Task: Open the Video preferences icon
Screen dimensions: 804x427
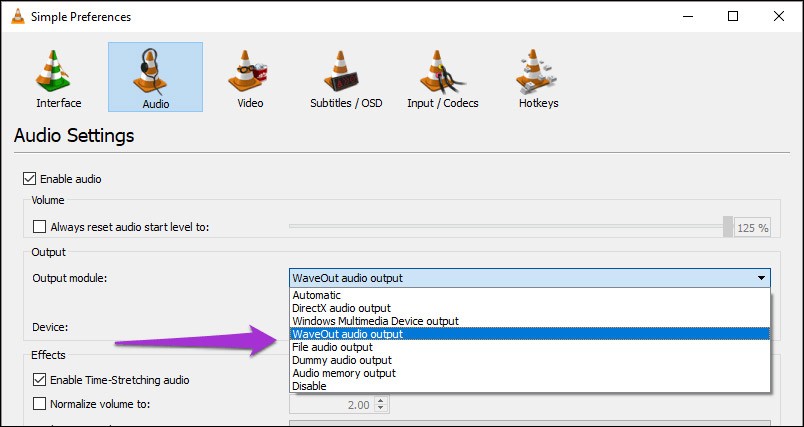Action: 250,72
